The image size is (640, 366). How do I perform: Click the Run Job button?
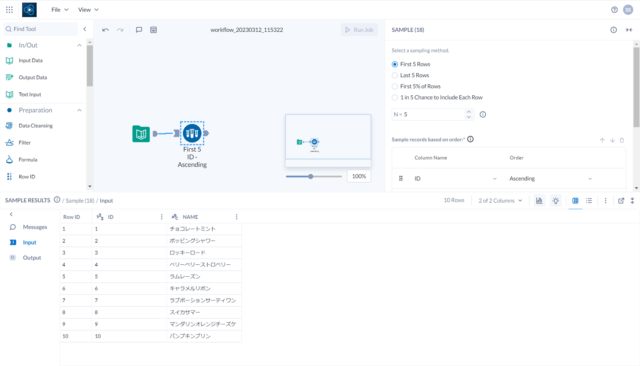tap(359, 30)
